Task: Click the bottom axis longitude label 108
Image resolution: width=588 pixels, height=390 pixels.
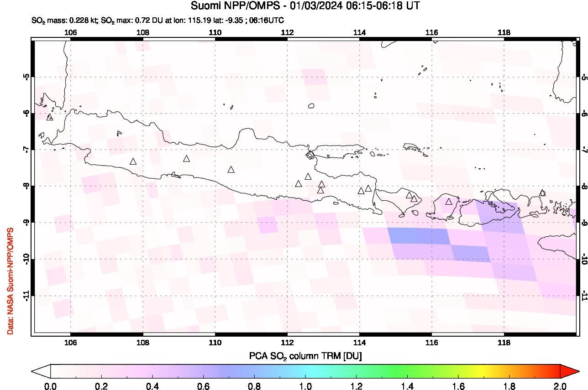Action: [x=143, y=342]
